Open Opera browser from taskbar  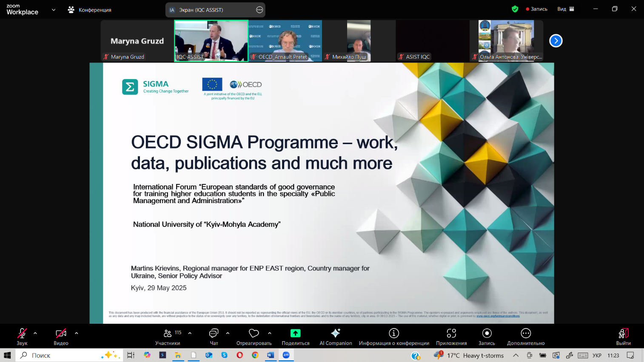click(239, 355)
